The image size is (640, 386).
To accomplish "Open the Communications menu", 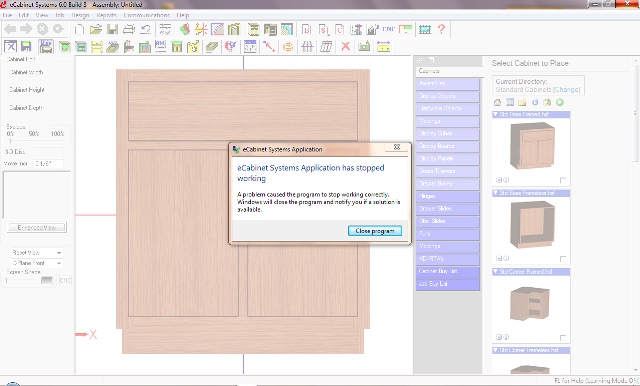I will click(x=147, y=15).
